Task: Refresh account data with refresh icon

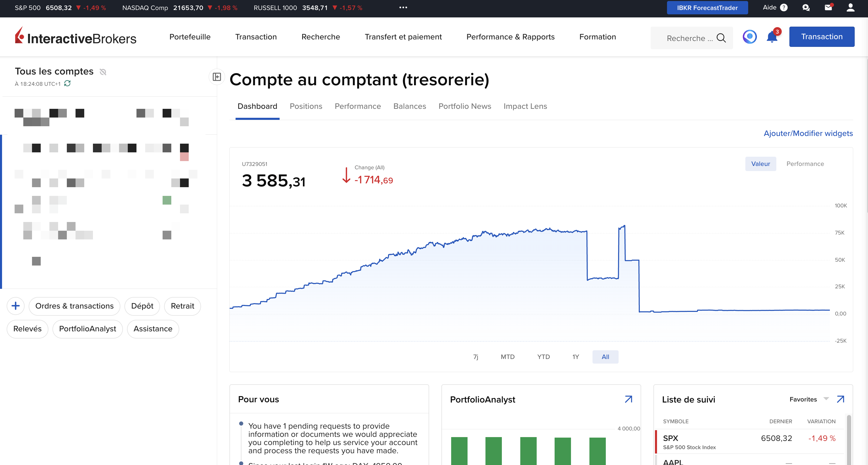Action: coord(67,83)
